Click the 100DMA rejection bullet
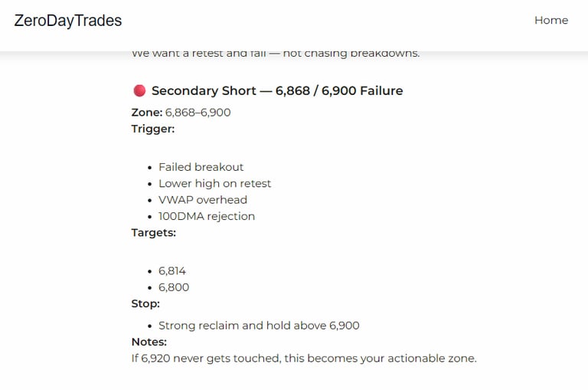The image size is (588, 390). [x=207, y=216]
